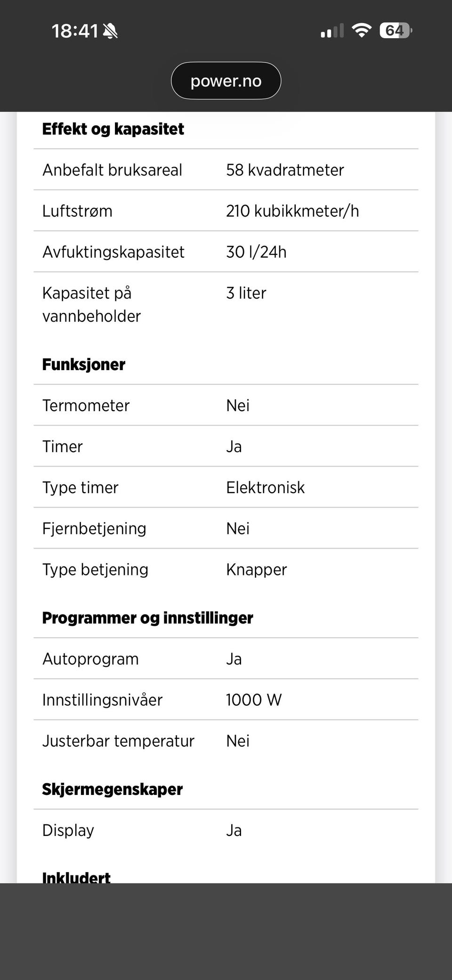Tap the Fjernbetjening label
Image resolution: width=452 pixels, height=980 pixels.
pos(94,528)
